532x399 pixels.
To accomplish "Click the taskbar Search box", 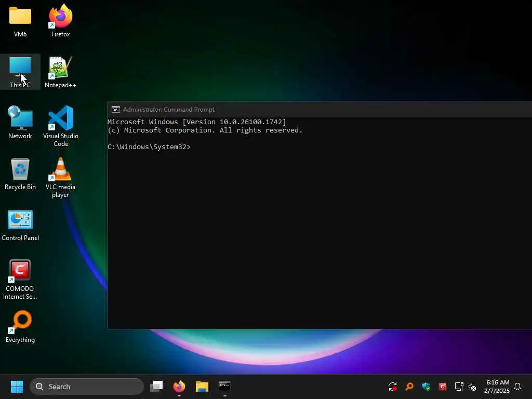I will pyautogui.click(x=87, y=387).
